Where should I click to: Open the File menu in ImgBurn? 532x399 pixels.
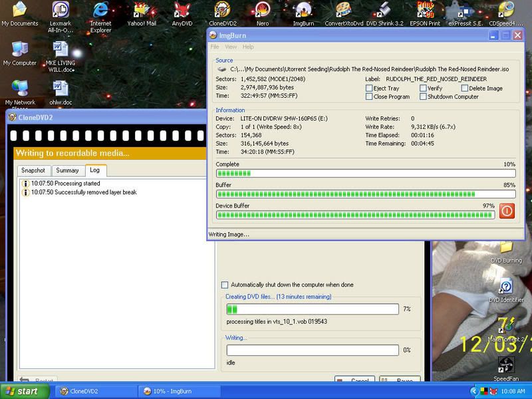coord(214,47)
